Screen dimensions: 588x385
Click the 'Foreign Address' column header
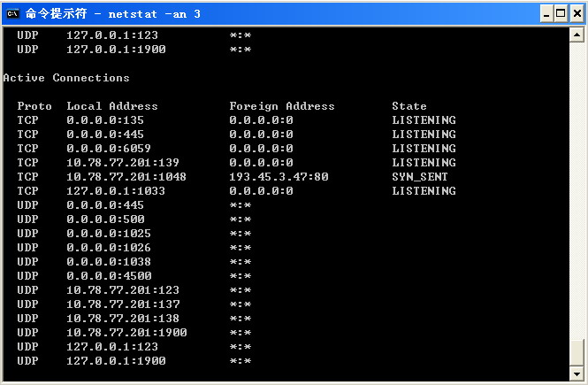click(x=282, y=106)
